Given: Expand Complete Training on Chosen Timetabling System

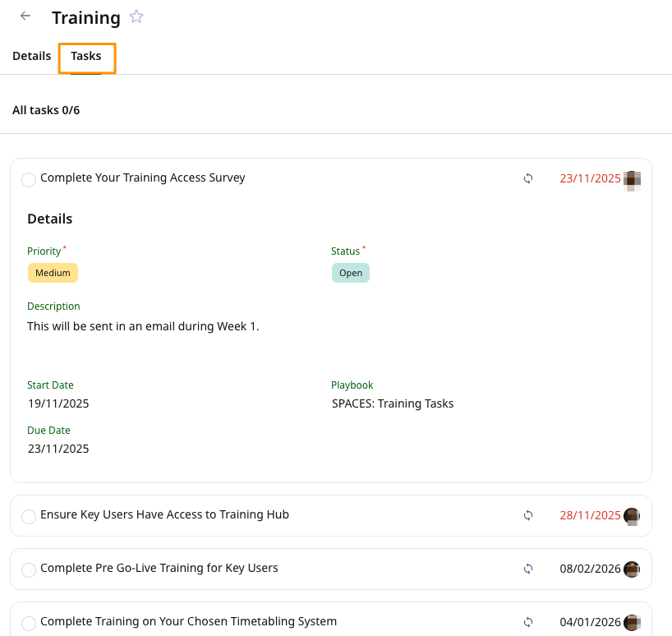Looking at the screenshot, I should pyautogui.click(x=188, y=621).
